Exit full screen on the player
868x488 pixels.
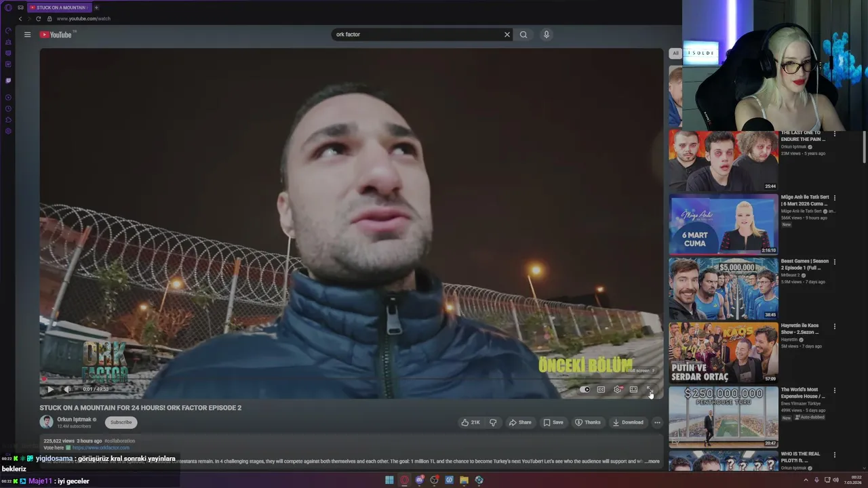(x=649, y=389)
